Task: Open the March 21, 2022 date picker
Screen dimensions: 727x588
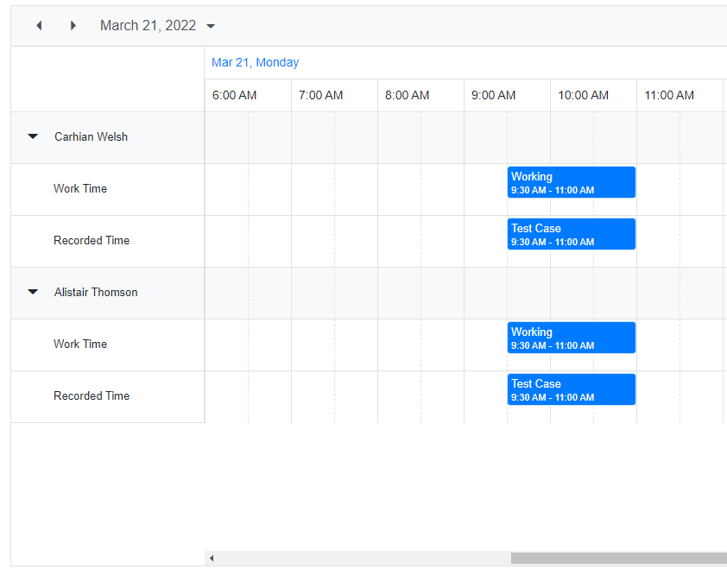Action: (x=157, y=26)
